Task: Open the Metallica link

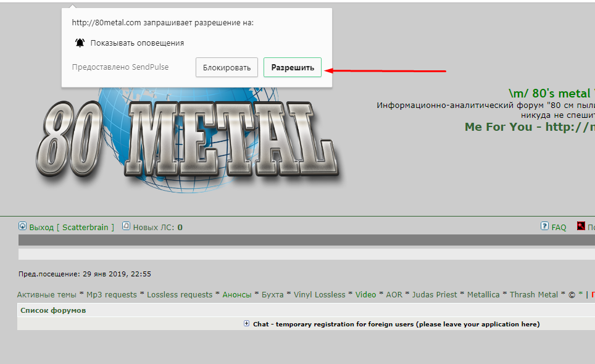Action: point(483,295)
